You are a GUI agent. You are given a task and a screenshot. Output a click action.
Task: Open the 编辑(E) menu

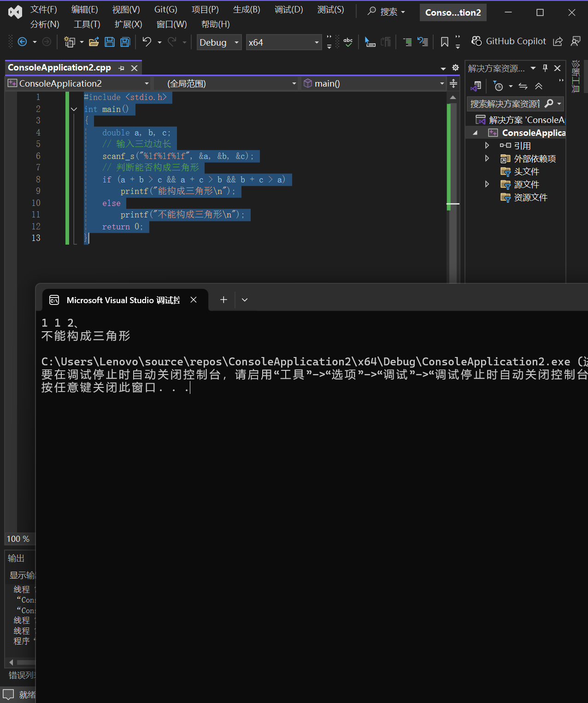[x=85, y=10]
